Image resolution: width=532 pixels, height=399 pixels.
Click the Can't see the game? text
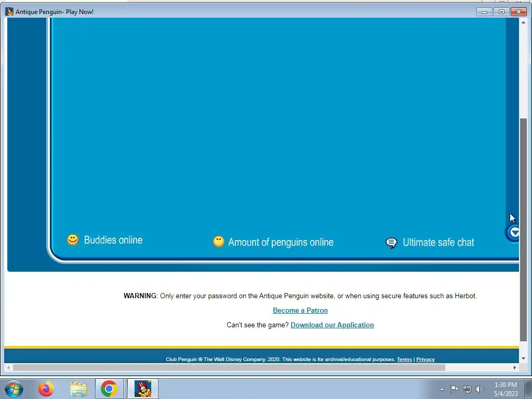[258, 325]
